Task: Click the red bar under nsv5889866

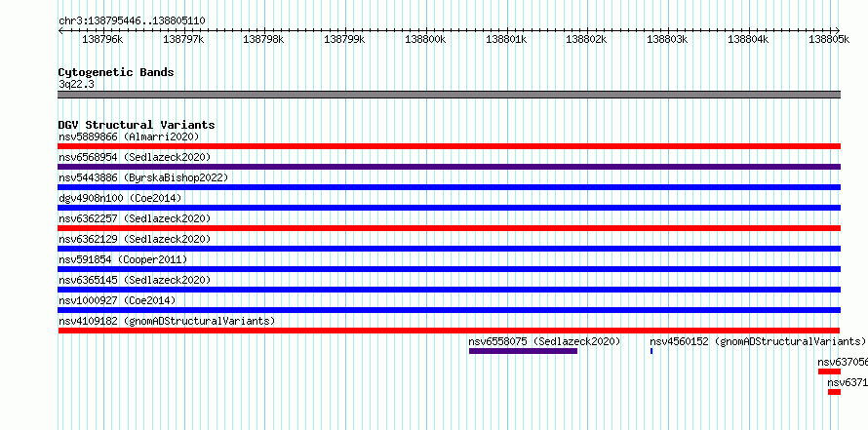Action: pos(450,146)
